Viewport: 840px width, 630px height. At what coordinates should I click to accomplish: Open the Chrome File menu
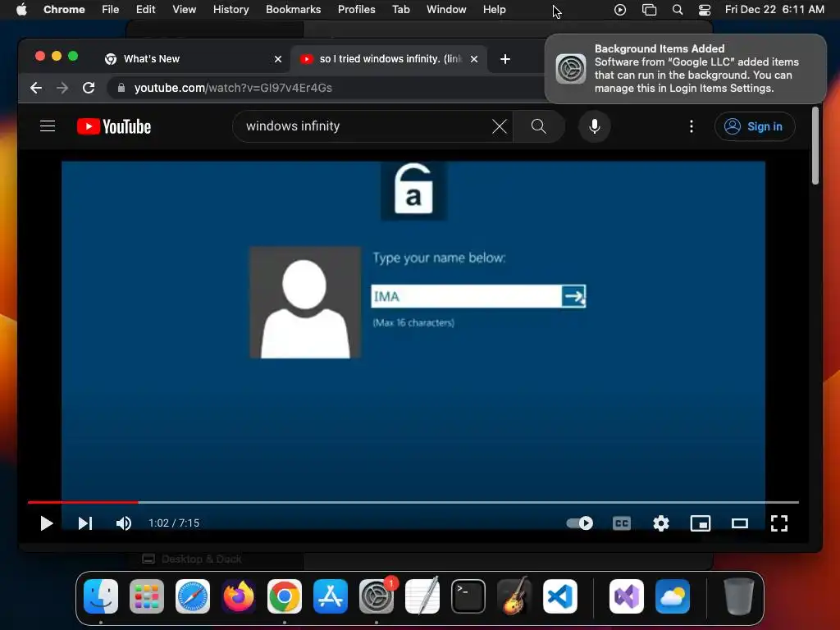pos(111,10)
